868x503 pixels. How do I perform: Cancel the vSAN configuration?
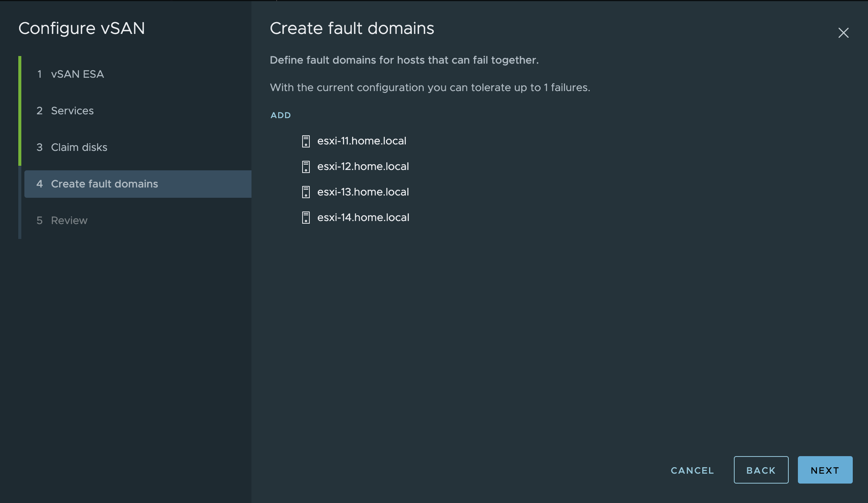tap(692, 470)
